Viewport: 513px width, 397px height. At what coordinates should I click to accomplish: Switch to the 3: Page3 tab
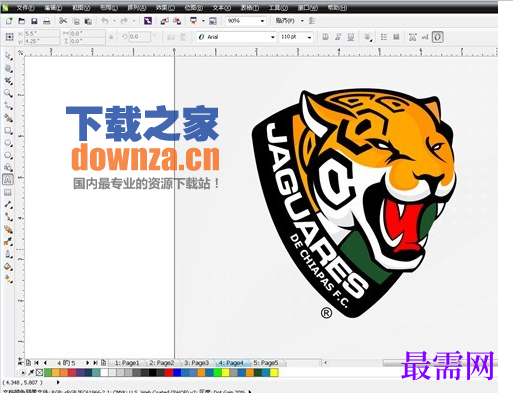tap(196, 363)
